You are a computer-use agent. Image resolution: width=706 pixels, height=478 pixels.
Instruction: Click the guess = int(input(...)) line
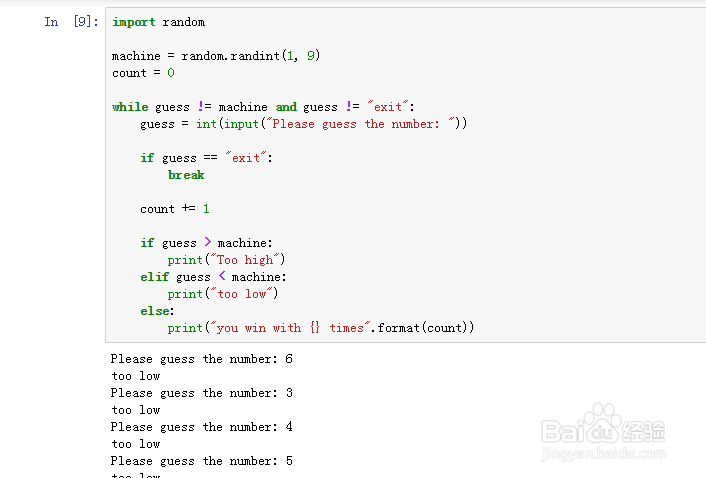[303, 124]
